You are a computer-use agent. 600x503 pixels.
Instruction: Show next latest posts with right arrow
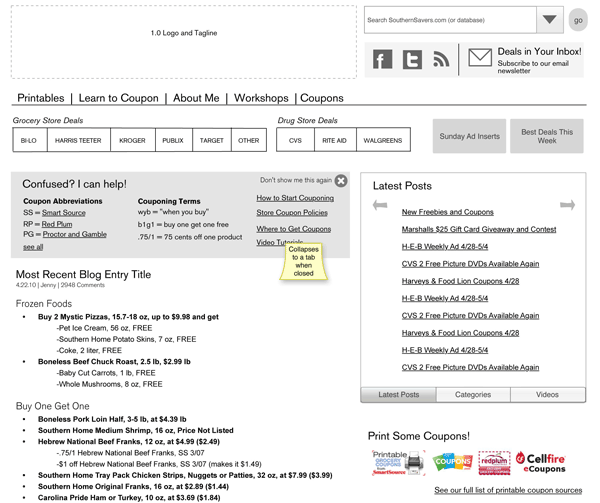coord(567,205)
